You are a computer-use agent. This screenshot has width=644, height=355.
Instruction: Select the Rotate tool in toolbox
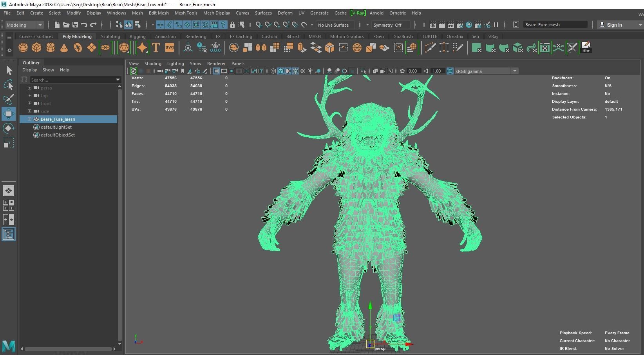click(9, 128)
